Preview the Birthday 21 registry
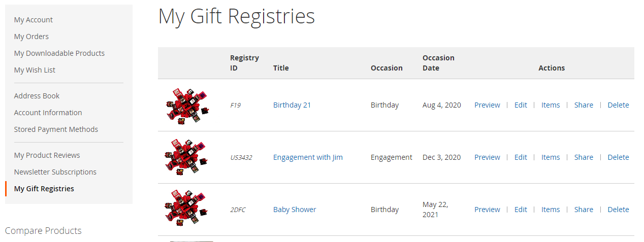This screenshot has height=242, width=644. [x=487, y=105]
